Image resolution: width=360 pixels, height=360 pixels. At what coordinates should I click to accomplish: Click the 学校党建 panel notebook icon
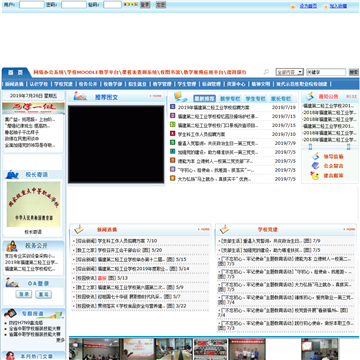coord(224,229)
